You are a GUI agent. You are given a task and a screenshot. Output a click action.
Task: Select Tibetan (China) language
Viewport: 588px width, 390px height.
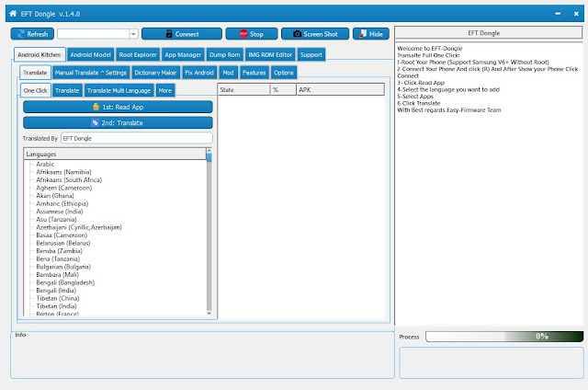point(57,298)
